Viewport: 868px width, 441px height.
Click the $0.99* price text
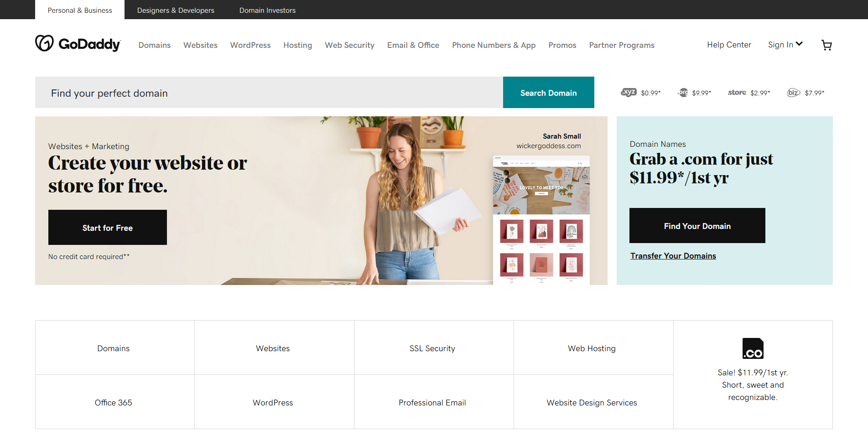(651, 93)
